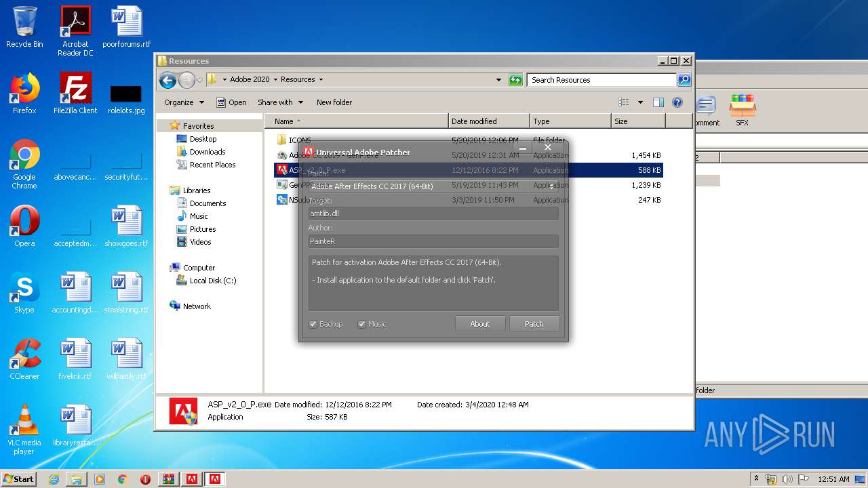The image size is (868, 488).
Task: Click the Adobe 2020 breadcrumb segment
Action: pos(250,79)
